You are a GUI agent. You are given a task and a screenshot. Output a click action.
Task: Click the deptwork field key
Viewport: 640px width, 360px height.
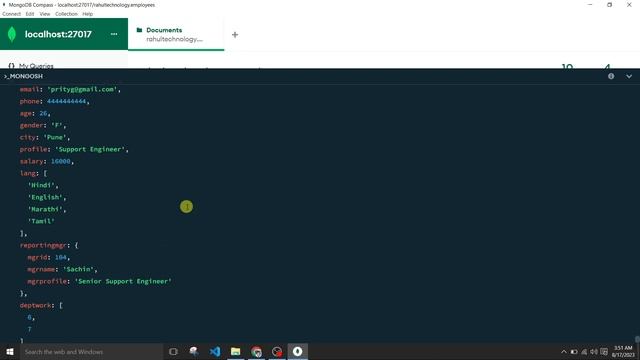36,305
